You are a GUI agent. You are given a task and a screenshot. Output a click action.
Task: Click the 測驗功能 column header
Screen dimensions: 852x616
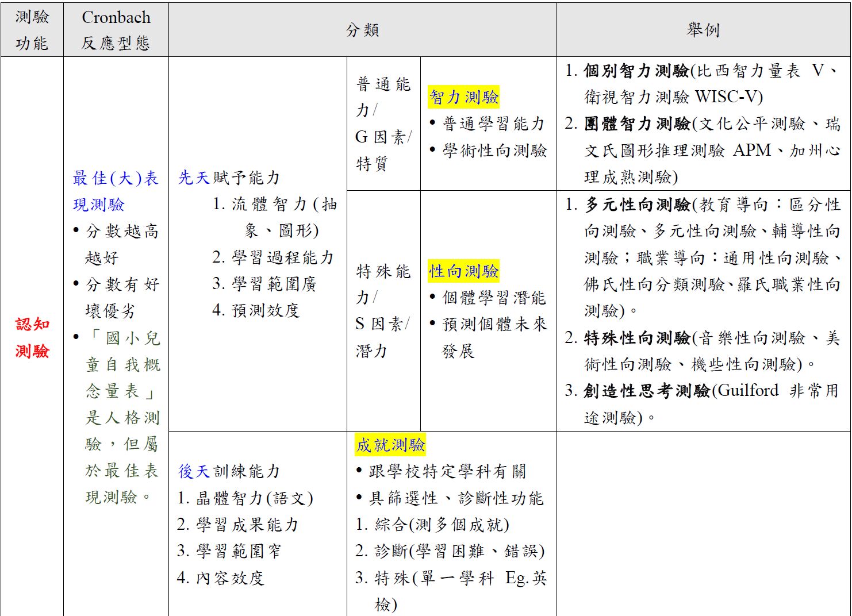point(32,30)
